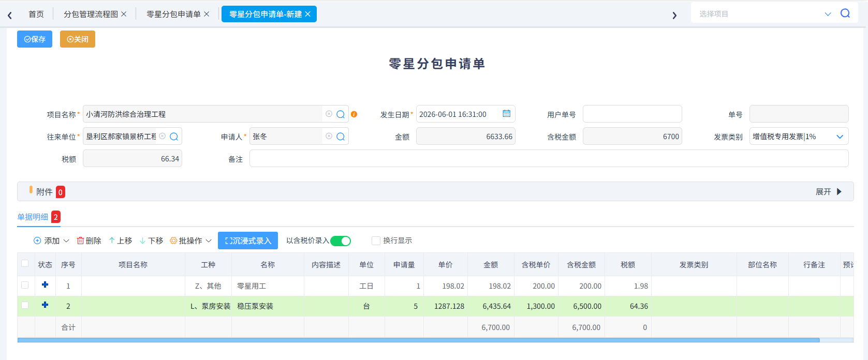
Task: Select the row 2 稳压泵安装 checkbox
Action: (x=25, y=305)
